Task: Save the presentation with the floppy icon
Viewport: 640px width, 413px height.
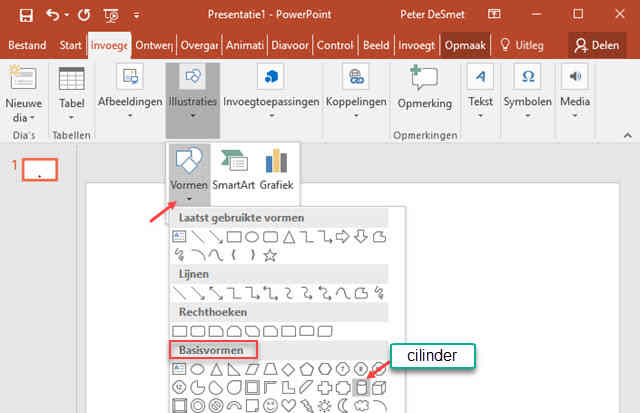Action: click(x=26, y=15)
